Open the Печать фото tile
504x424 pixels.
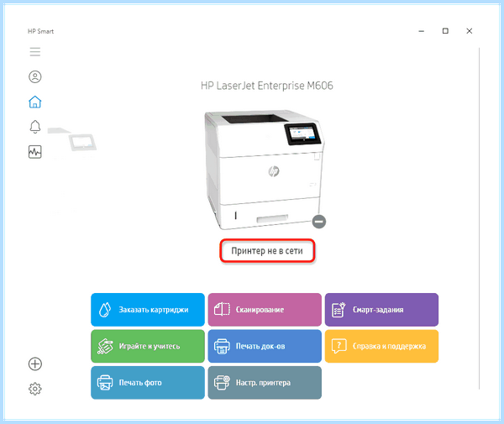(148, 383)
